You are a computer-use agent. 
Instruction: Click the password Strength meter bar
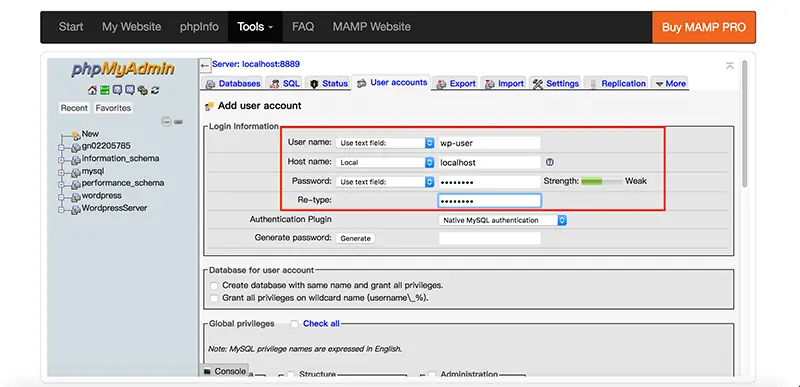pos(602,181)
